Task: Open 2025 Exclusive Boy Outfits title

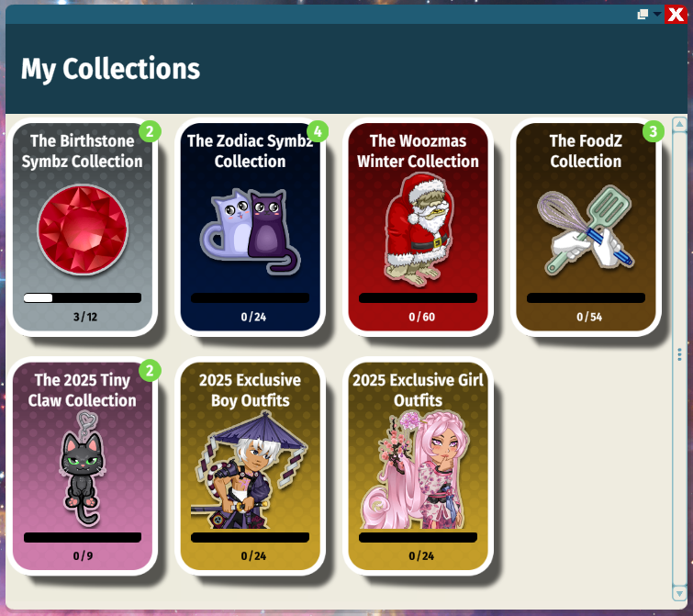Action: pyautogui.click(x=251, y=390)
